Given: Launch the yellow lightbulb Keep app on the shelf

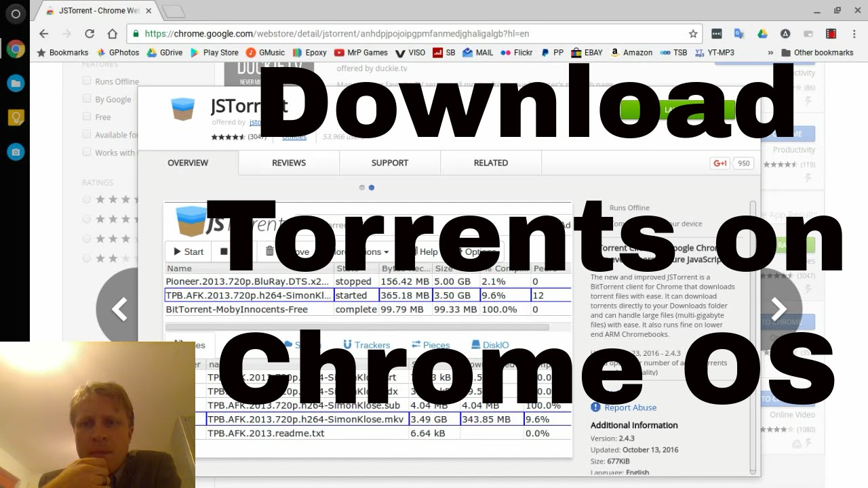Looking at the screenshot, I should pos(15,117).
